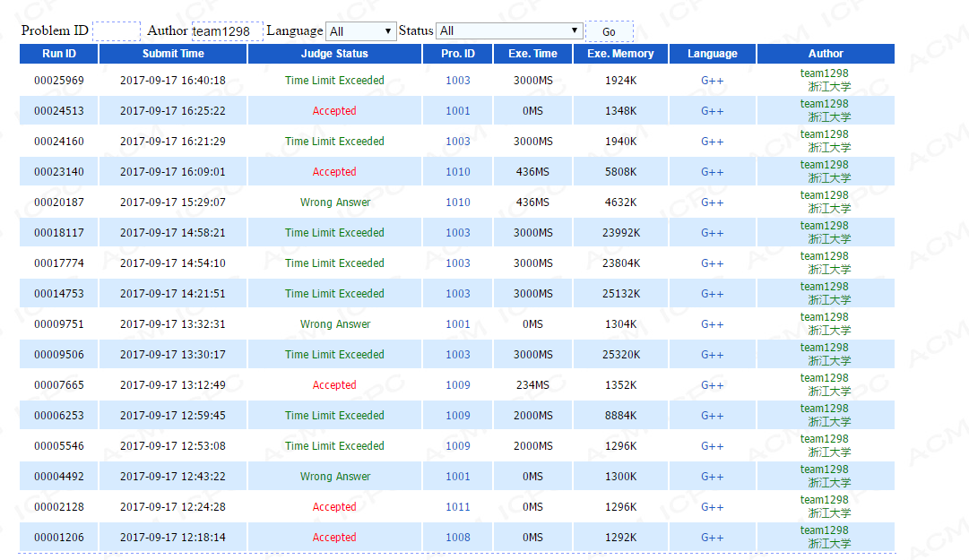Click the Problem ID input field

coord(117,31)
